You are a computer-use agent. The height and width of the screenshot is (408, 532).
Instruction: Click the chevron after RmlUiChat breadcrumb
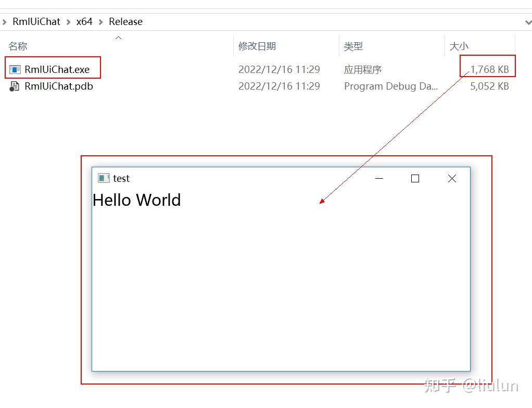click(x=69, y=22)
